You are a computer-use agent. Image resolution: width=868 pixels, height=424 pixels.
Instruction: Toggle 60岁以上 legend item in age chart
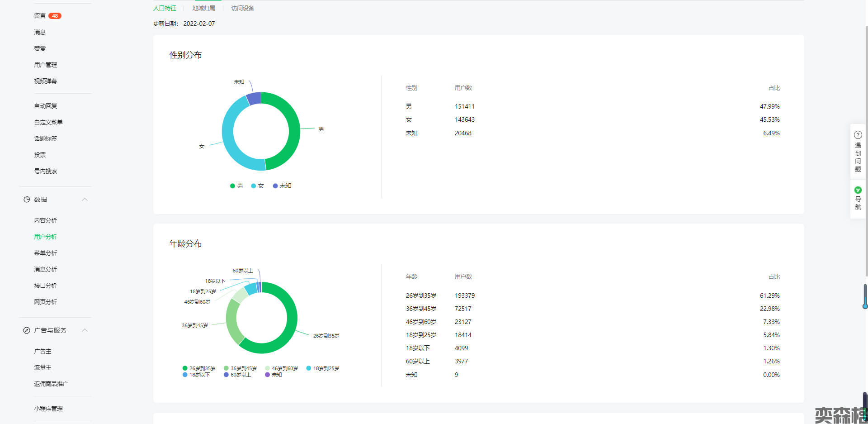[x=237, y=375]
